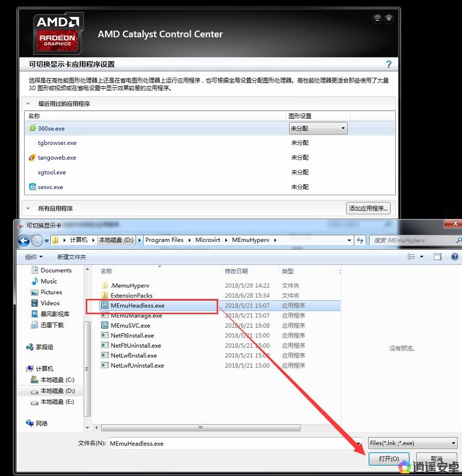
Task: Click the 添加应用程序 button
Action: pos(369,208)
